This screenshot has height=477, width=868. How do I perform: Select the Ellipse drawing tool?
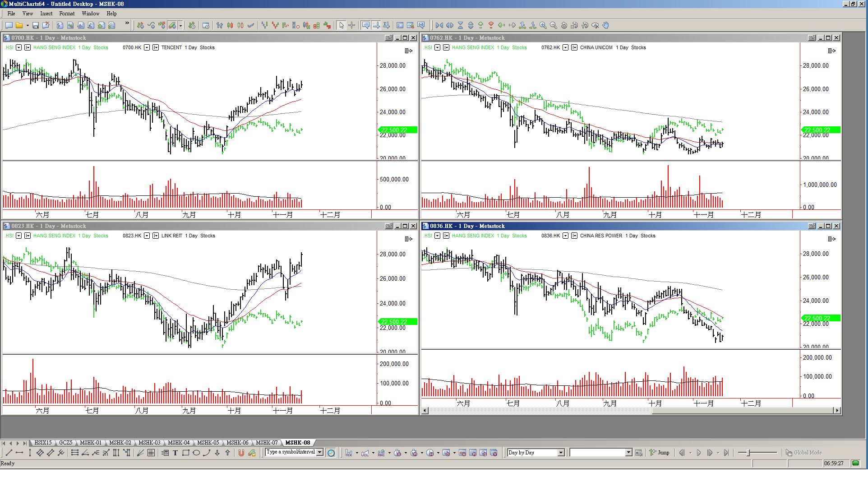(x=196, y=453)
